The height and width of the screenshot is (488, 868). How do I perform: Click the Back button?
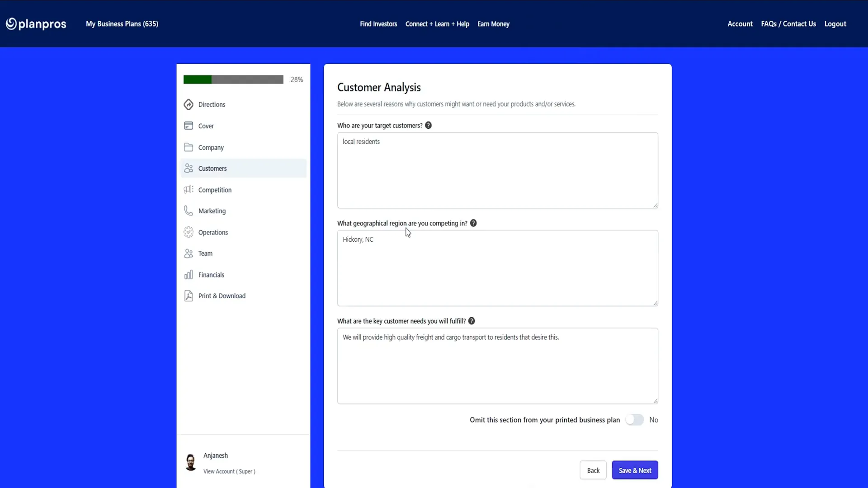(593, 470)
